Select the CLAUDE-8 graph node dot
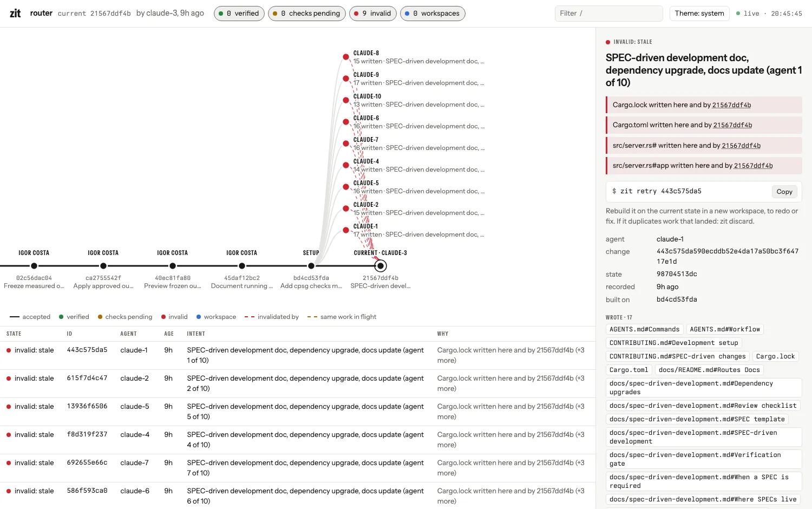Image resolution: width=812 pixels, height=509 pixels. pyautogui.click(x=346, y=57)
